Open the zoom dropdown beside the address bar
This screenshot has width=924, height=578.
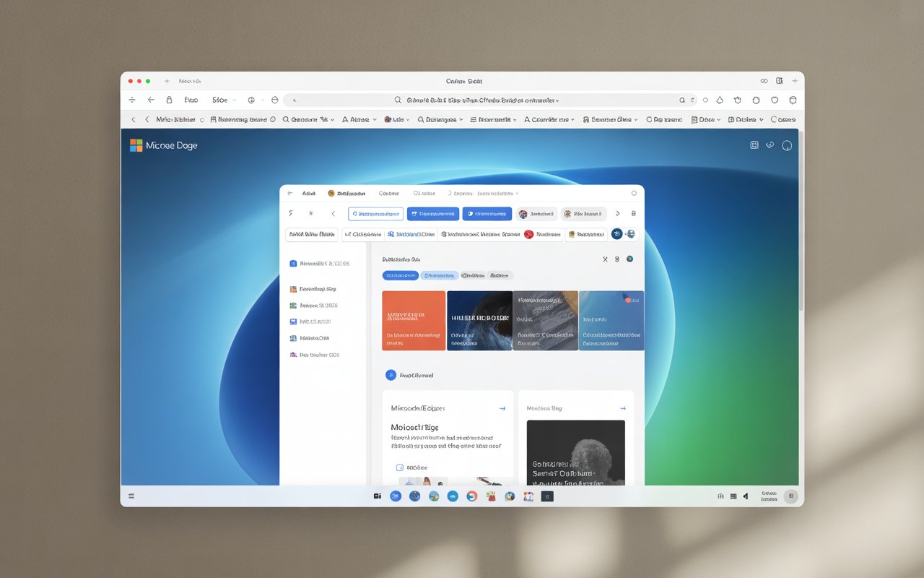[235, 100]
